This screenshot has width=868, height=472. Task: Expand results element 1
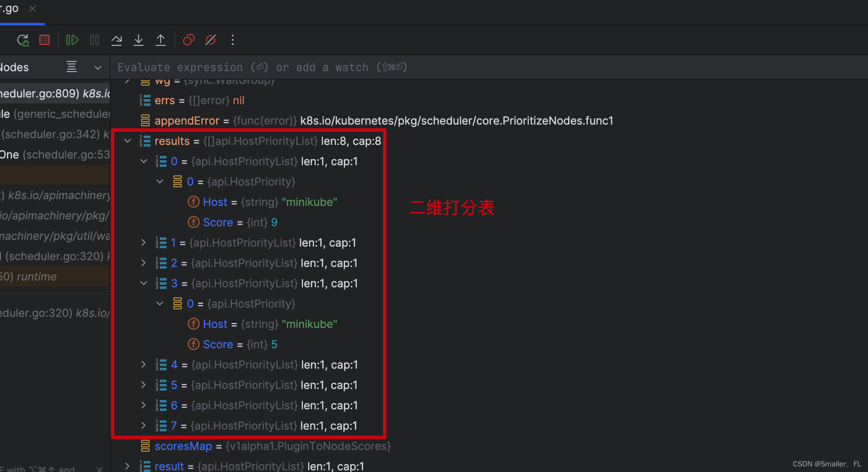144,242
